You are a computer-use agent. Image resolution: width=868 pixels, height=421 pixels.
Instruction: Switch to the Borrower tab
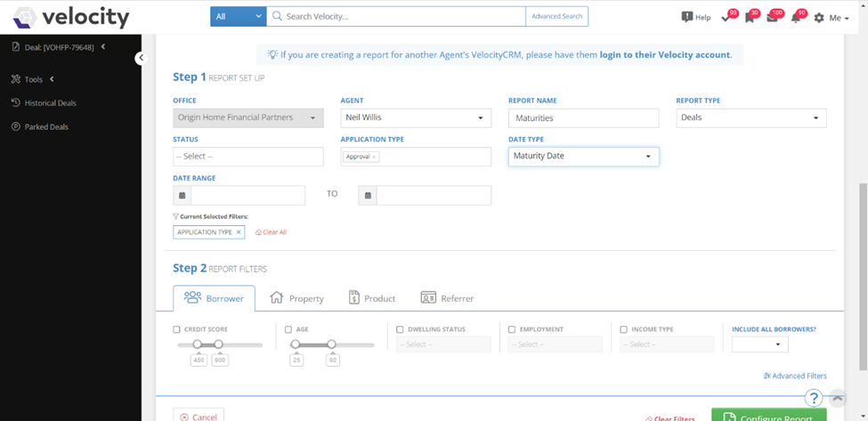[214, 298]
